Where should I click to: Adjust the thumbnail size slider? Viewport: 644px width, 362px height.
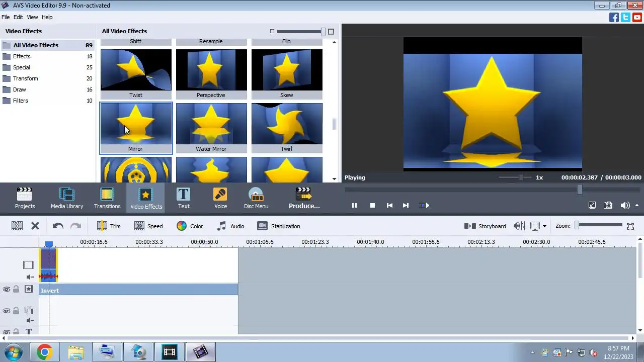point(323,32)
